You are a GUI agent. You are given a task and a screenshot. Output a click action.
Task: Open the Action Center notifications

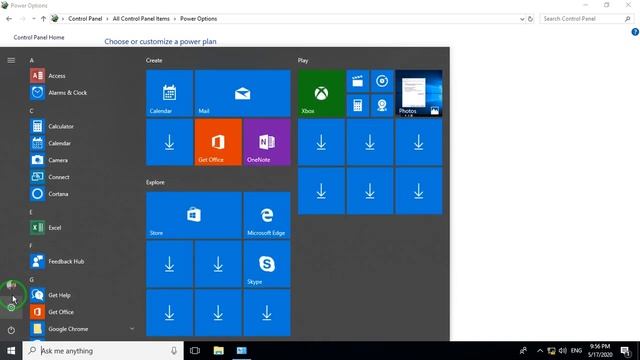625,351
